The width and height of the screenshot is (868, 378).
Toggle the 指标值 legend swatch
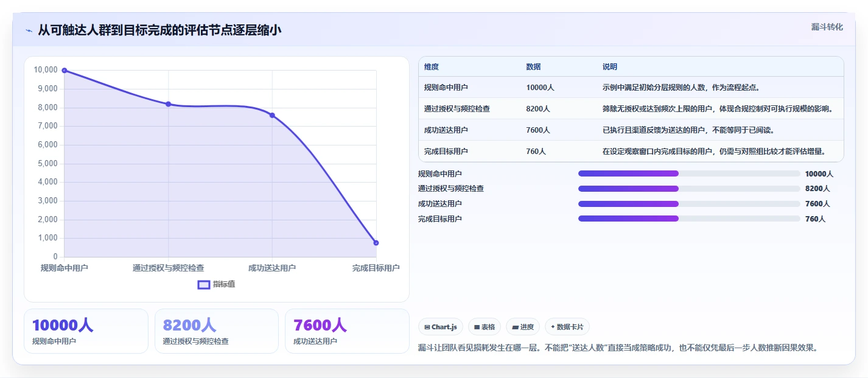204,284
